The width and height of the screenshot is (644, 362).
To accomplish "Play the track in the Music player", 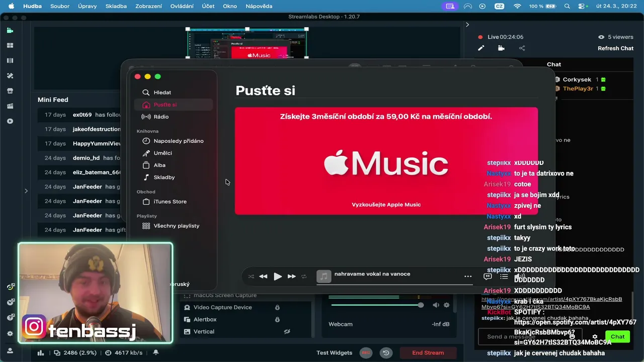I will click(278, 276).
